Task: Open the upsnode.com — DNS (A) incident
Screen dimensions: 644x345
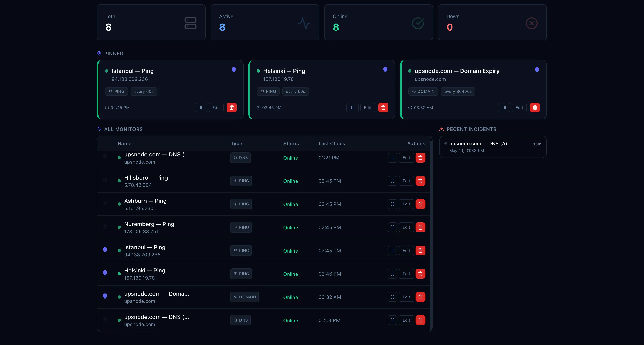Action: pyautogui.click(x=493, y=147)
